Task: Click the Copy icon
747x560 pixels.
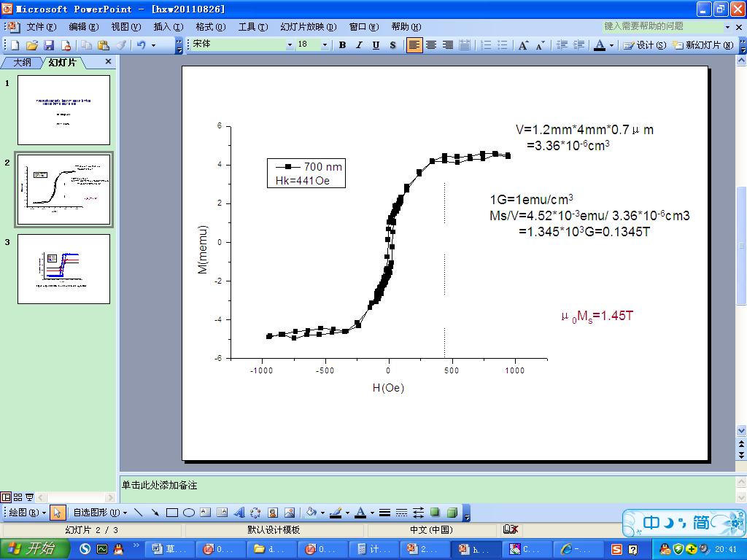Action: click(x=86, y=45)
